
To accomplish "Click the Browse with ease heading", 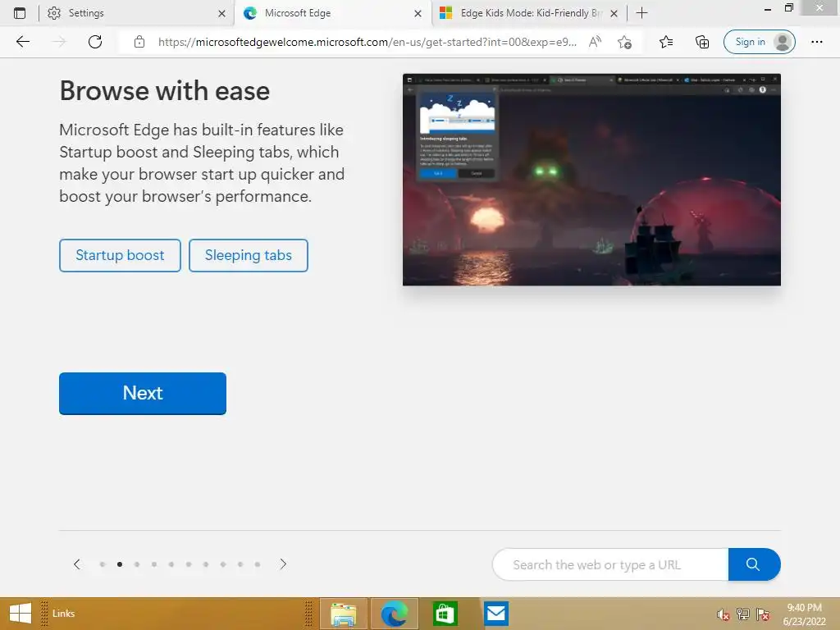I will (164, 90).
